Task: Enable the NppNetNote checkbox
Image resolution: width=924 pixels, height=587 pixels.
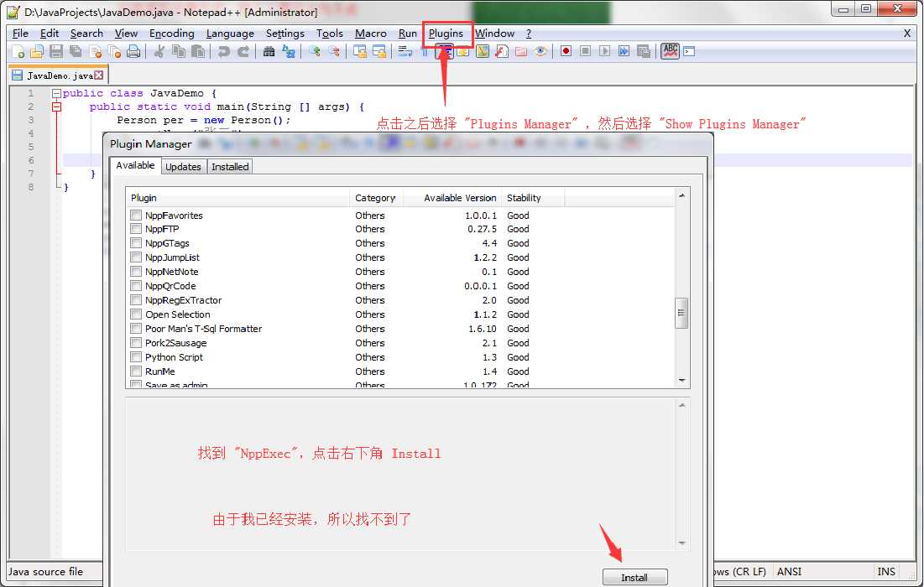Action: [136, 272]
